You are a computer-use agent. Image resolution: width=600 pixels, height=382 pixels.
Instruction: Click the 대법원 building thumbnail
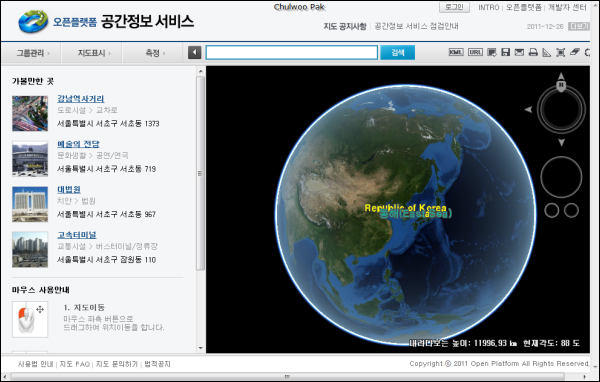(30, 204)
